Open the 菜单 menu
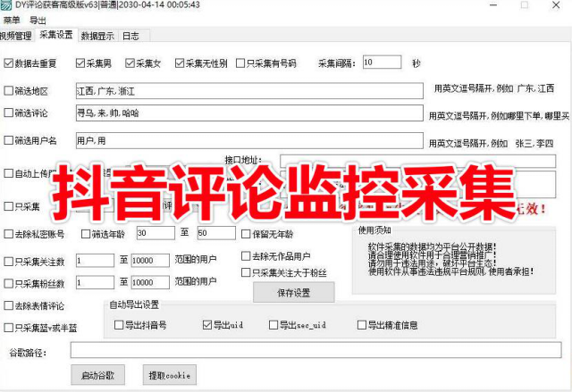This screenshot has height=392, width=572. point(11,19)
